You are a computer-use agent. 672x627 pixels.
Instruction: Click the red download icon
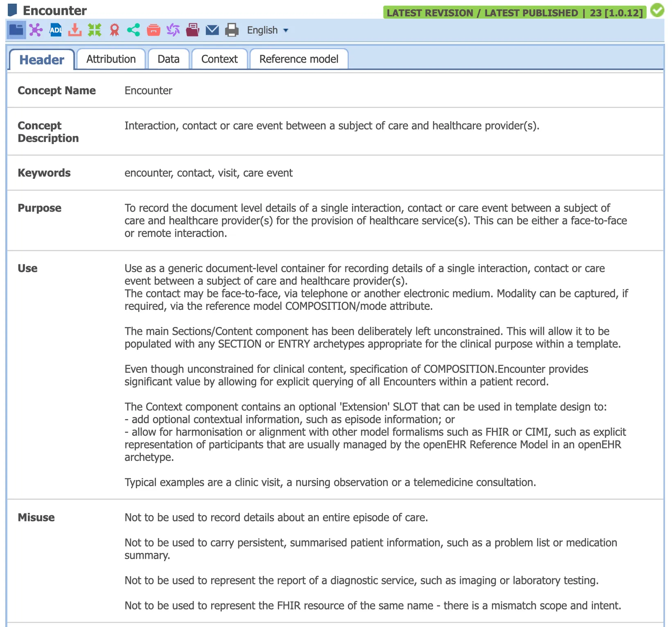75,30
